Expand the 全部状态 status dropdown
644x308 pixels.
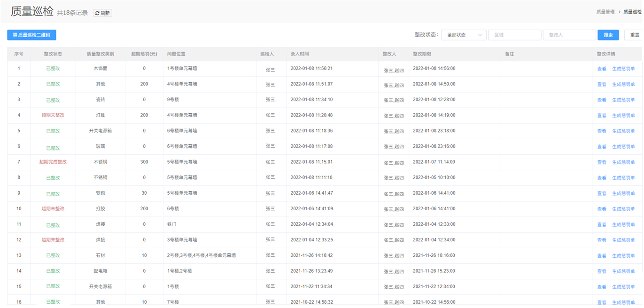pos(464,35)
